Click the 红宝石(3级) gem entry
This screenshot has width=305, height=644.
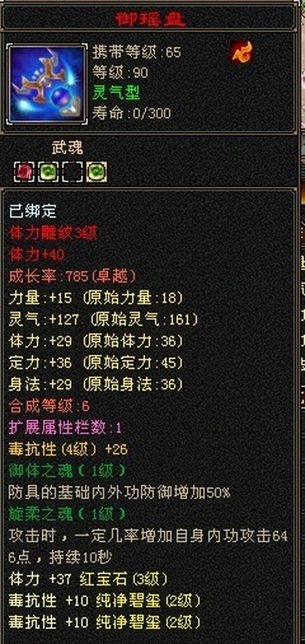(x=124, y=579)
